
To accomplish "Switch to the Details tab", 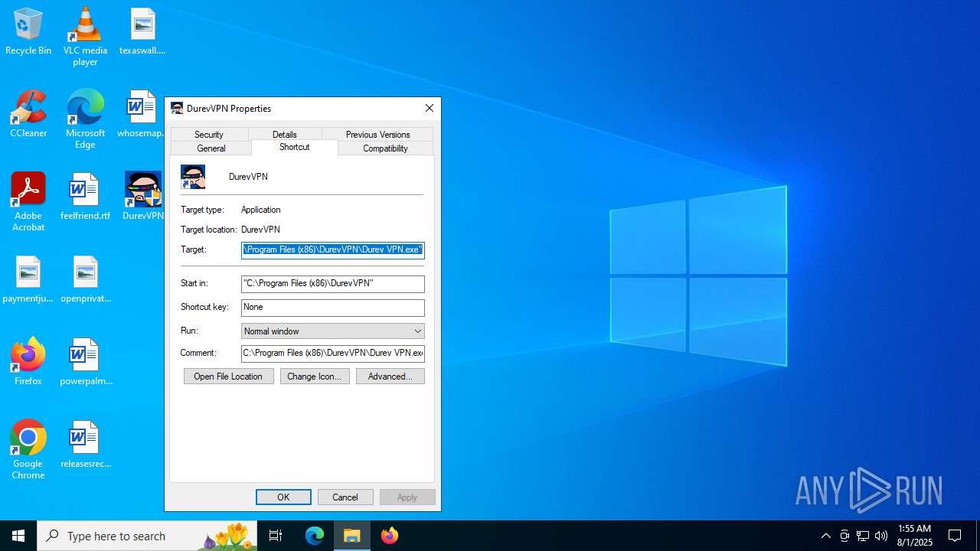I will click(284, 134).
